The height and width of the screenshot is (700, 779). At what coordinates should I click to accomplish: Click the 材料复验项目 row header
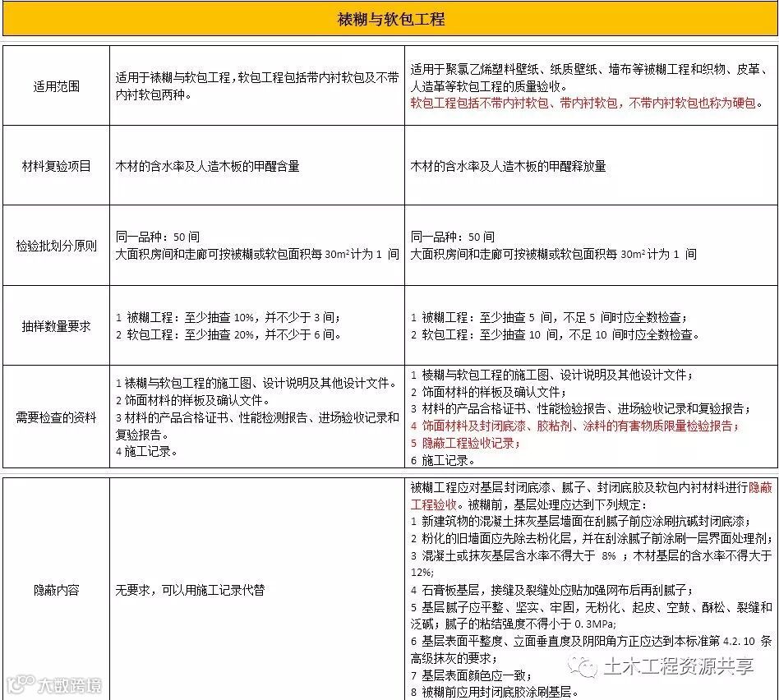point(56,164)
